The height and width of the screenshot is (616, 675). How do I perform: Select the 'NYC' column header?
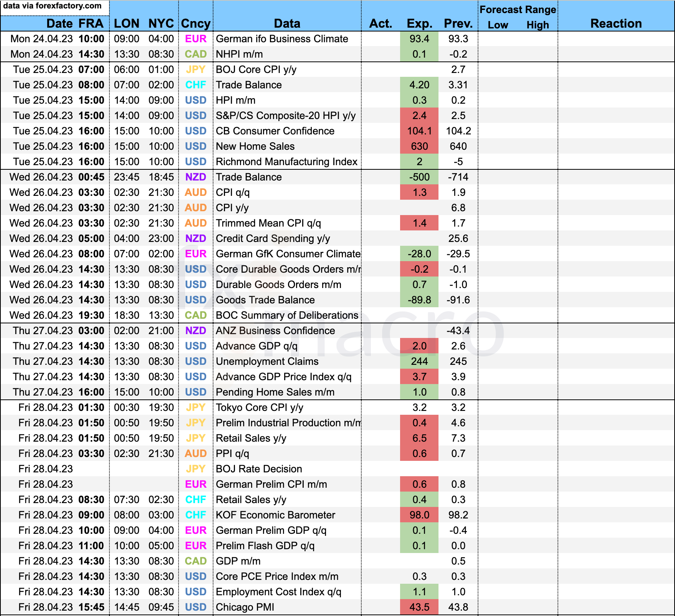click(161, 23)
